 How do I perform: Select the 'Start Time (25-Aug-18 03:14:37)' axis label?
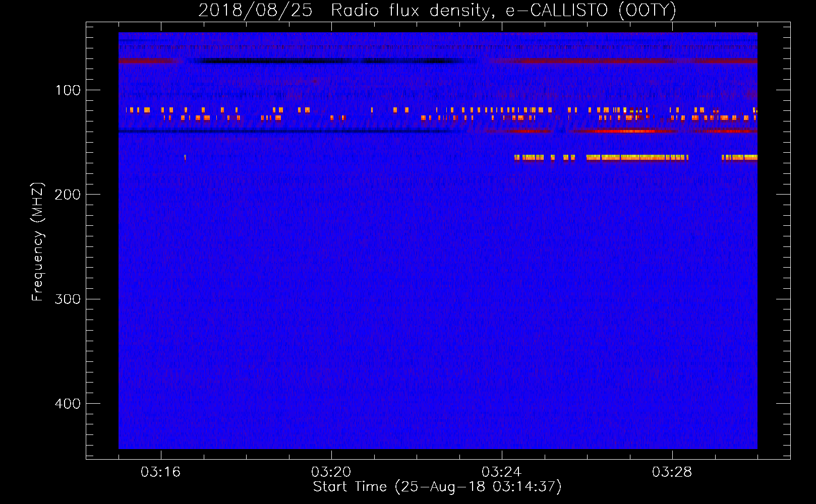pyautogui.click(x=437, y=487)
